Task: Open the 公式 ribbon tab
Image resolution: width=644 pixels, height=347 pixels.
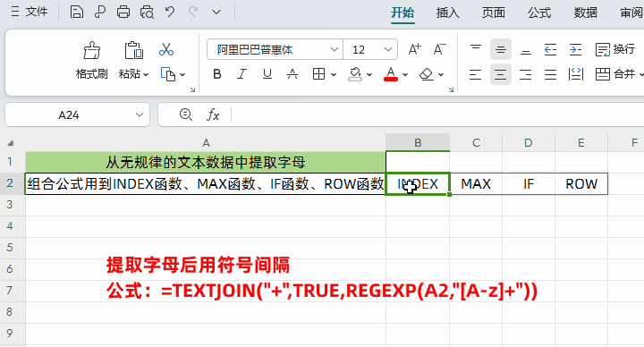Action: click(539, 13)
